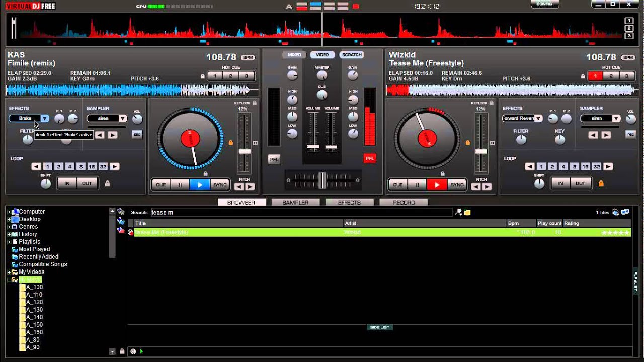This screenshot has width=644, height=362.
Task: Select the VIDEO center panel tab
Action: pos(322,55)
